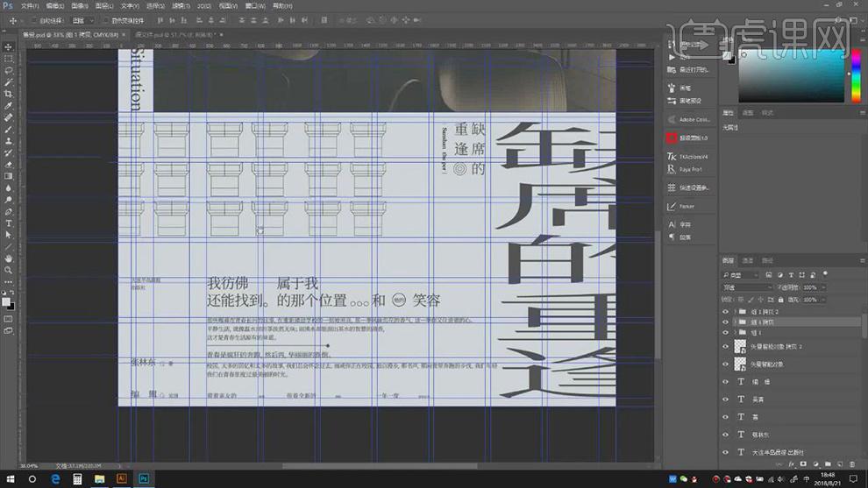Select the Eyedropper tool
Screen dimensions: 868x488
[x=8, y=106]
